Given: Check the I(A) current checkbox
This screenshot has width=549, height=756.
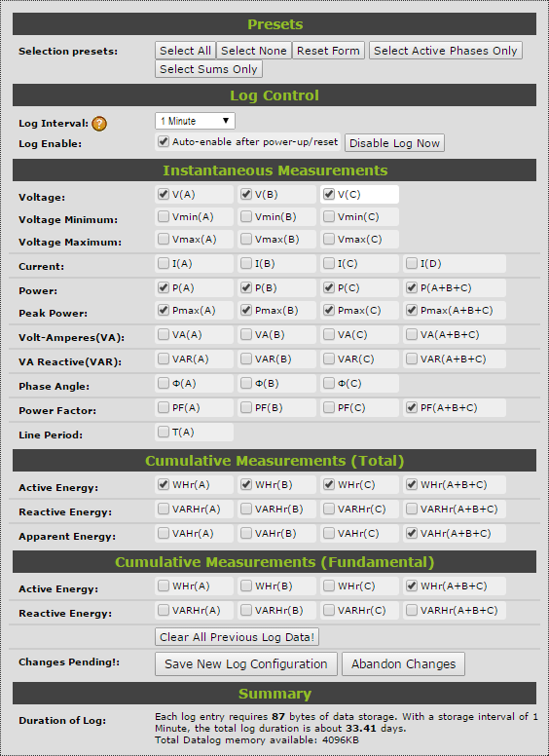Looking at the screenshot, I should (164, 263).
